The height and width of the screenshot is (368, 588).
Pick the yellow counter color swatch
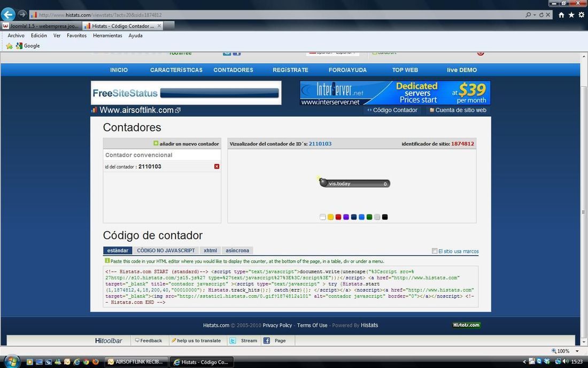330,217
